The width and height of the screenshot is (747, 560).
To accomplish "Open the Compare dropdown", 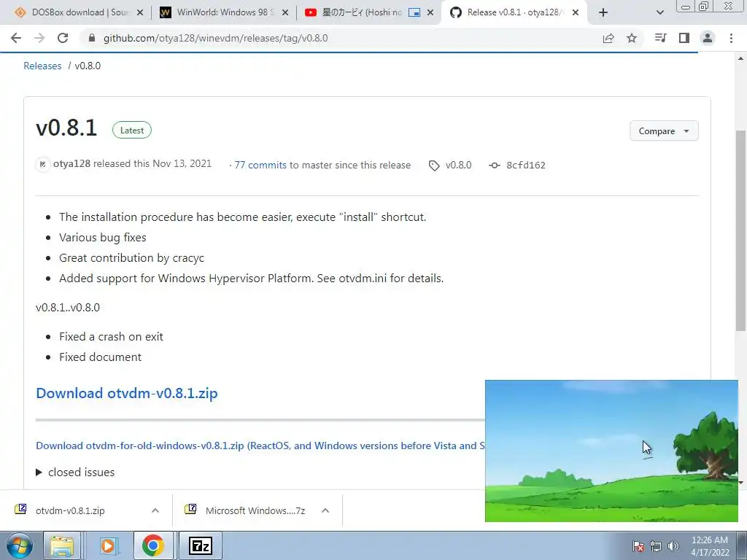I will (x=664, y=131).
